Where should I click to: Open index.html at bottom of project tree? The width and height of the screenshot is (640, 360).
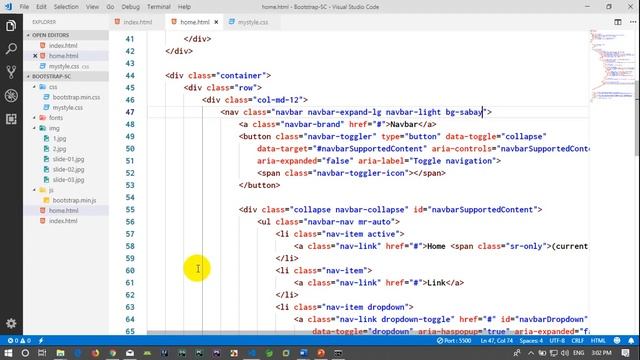click(63, 221)
